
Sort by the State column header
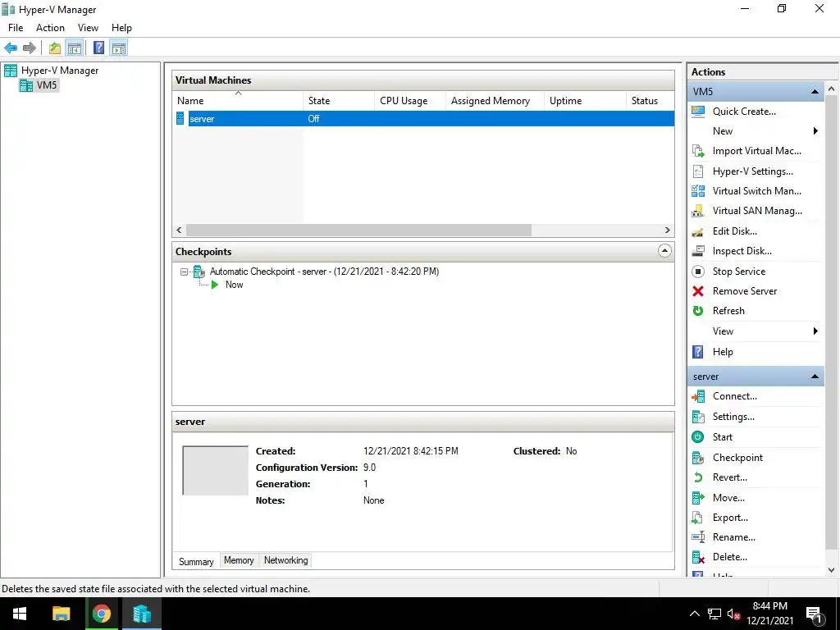click(x=339, y=101)
